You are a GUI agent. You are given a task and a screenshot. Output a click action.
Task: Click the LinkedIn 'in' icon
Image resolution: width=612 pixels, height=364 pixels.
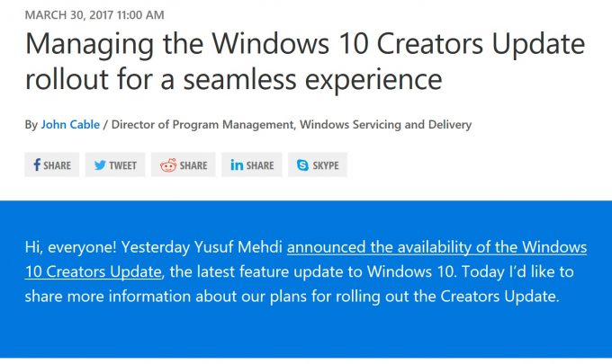(x=237, y=164)
